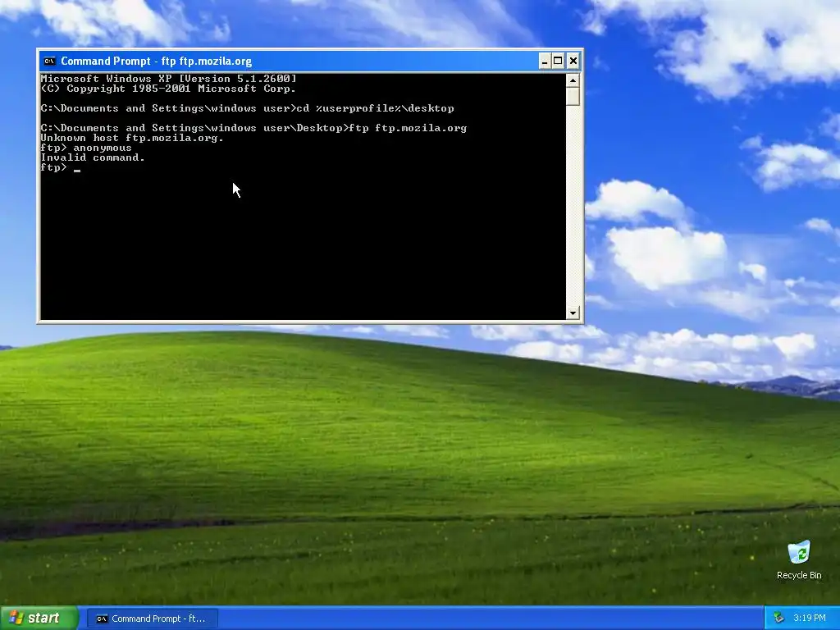840x630 pixels.
Task: Minimize the Command Prompt window
Action: [x=545, y=61]
